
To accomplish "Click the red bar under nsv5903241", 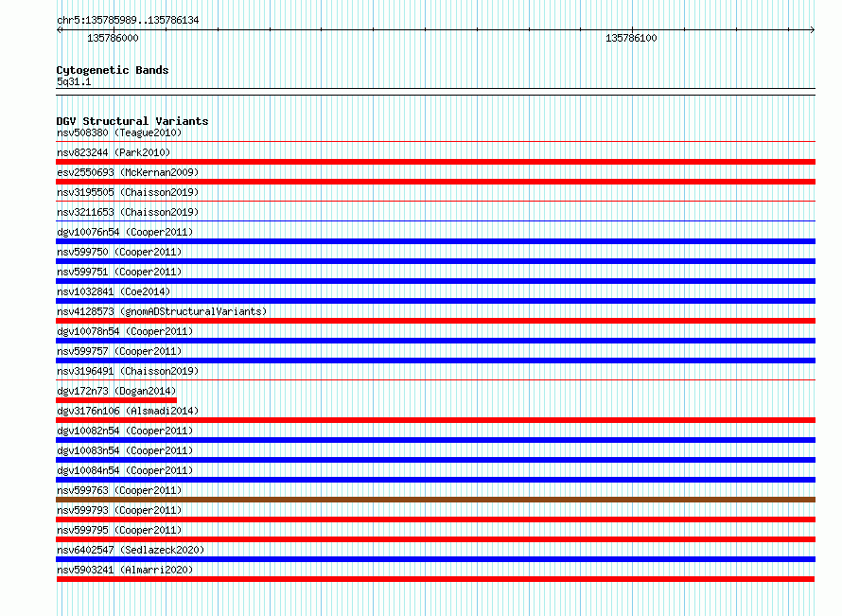I will 435,579.
